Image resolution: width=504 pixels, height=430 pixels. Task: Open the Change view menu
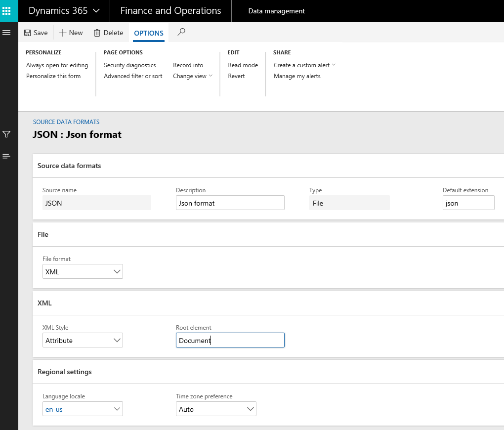point(192,76)
